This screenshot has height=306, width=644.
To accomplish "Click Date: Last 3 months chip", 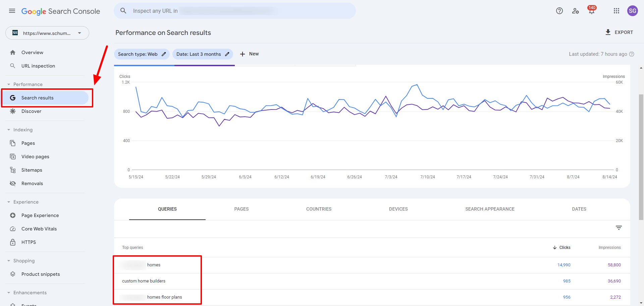I will coord(203,54).
